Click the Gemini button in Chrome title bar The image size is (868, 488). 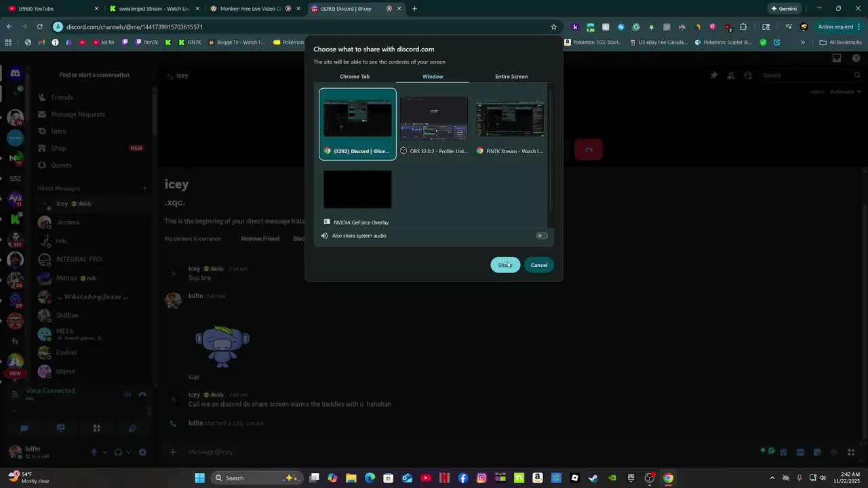pyautogui.click(x=783, y=9)
